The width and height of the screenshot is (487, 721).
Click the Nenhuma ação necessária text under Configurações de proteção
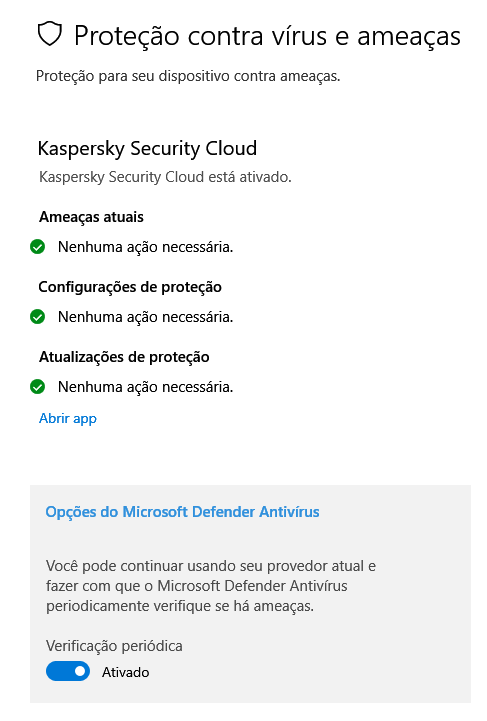coord(145,317)
